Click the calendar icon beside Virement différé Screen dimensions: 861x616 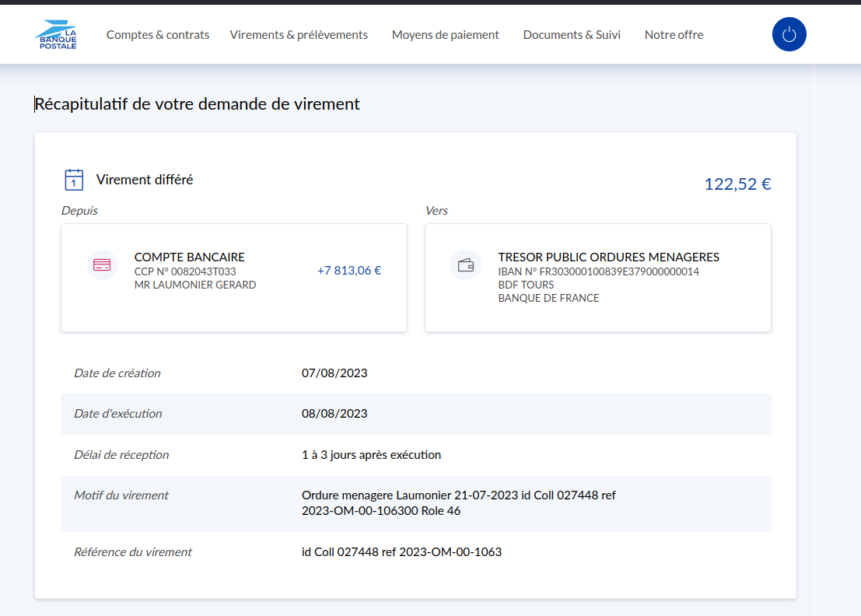tap(73, 180)
